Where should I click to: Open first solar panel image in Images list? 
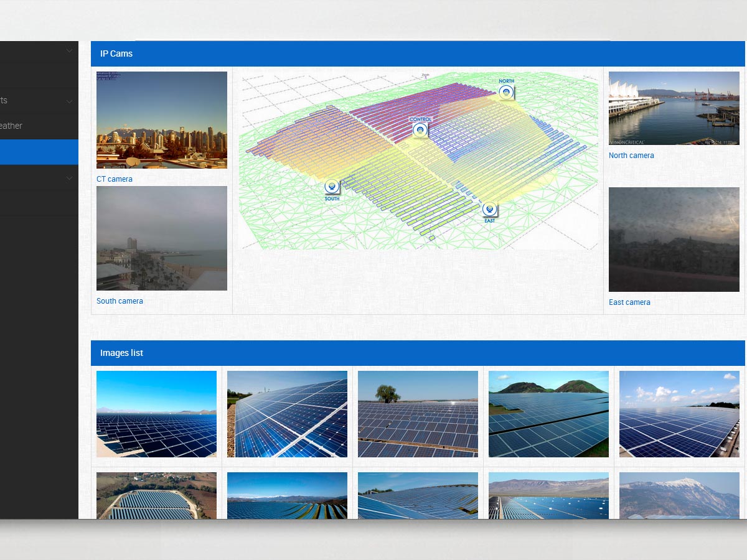156,414
